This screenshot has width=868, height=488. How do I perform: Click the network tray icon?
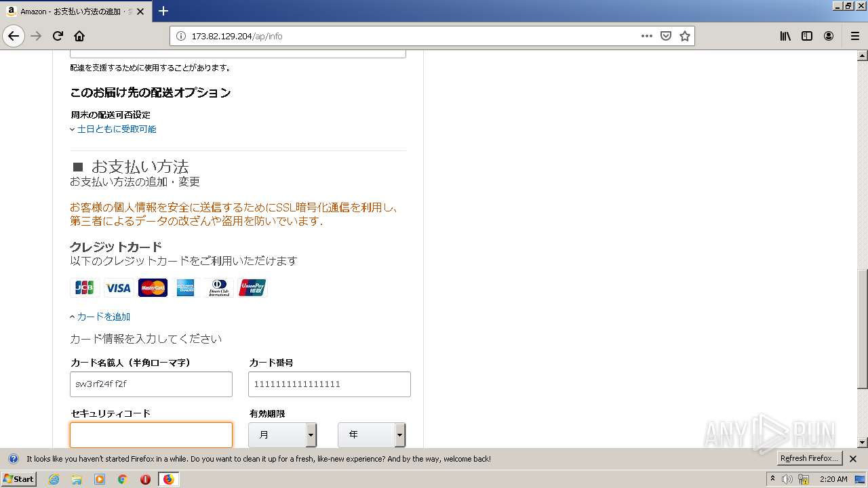[804, 479]
